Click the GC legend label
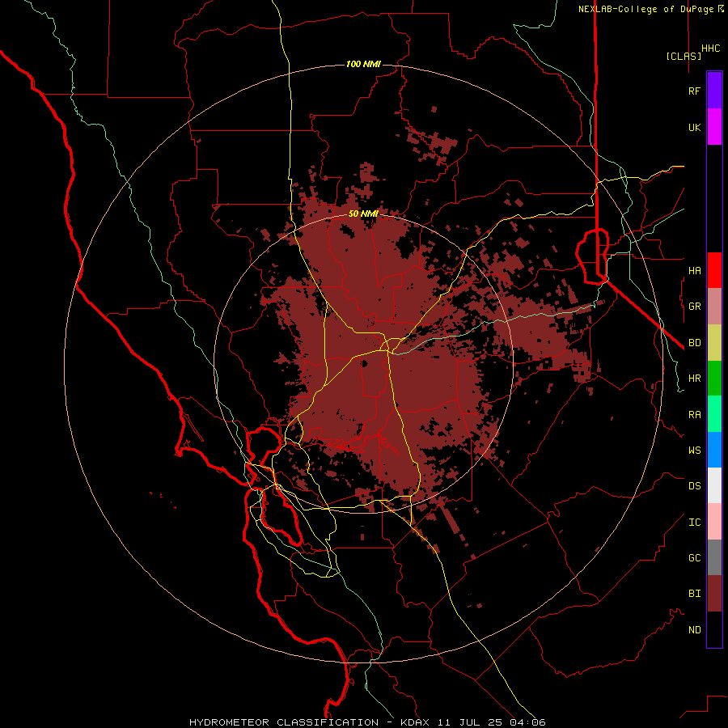The width and height of the screenshot is (728, 728). click(694, 558)
